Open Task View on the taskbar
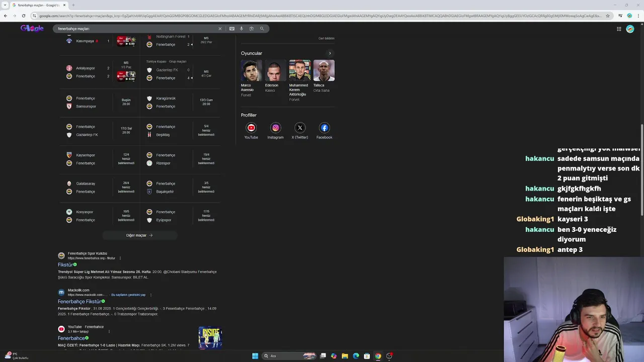 [323, 356]
